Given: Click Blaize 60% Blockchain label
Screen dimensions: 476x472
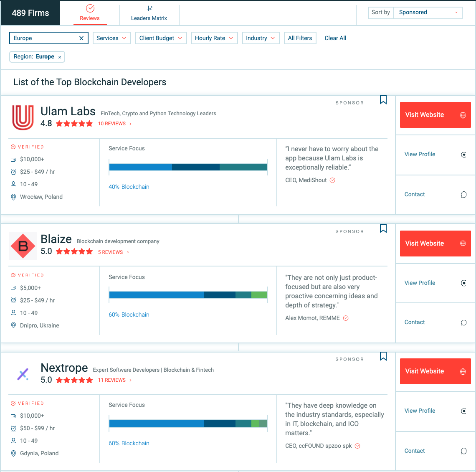Looking at the screenshot, I should [x=129, y=315].
